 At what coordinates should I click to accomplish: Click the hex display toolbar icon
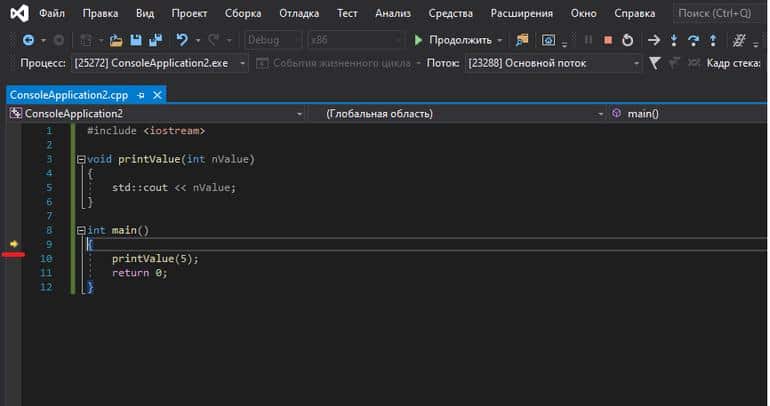click(x=739, y=40)
